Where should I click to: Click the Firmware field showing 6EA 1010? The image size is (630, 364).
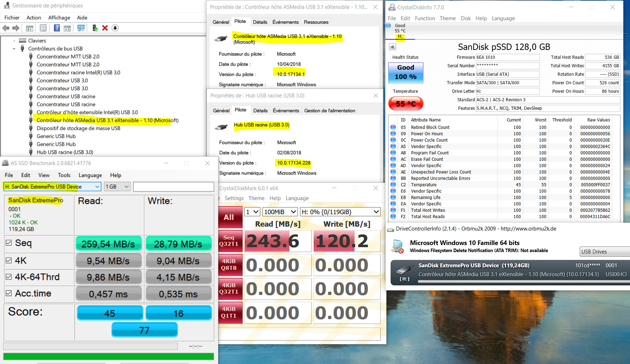click(507, 57)
